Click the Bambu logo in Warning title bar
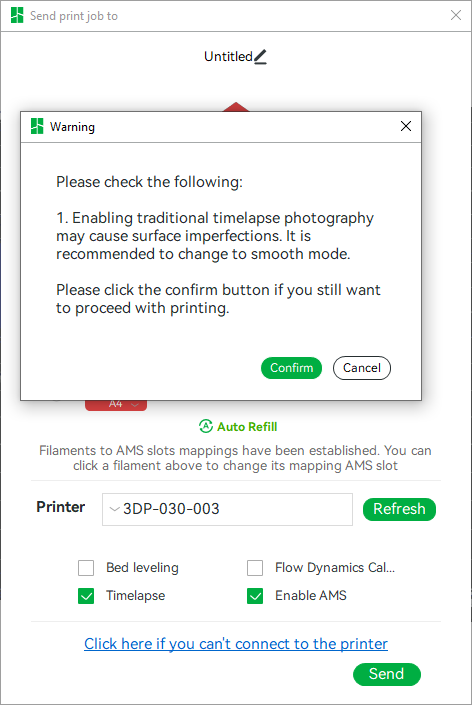The height and width of the screenshot is (705, 472). point(37,126)
